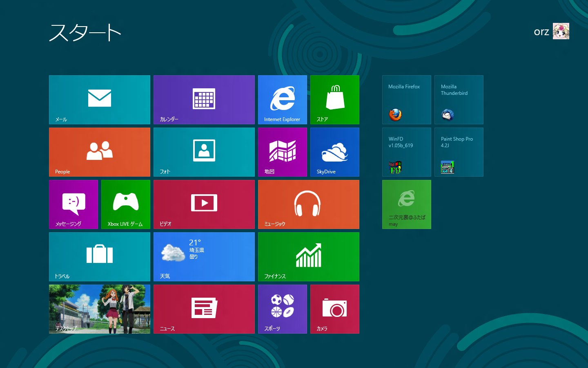Open Xbox LIVE Games tile
This screenshot has height=368, width=588.
tap(126, 204)
